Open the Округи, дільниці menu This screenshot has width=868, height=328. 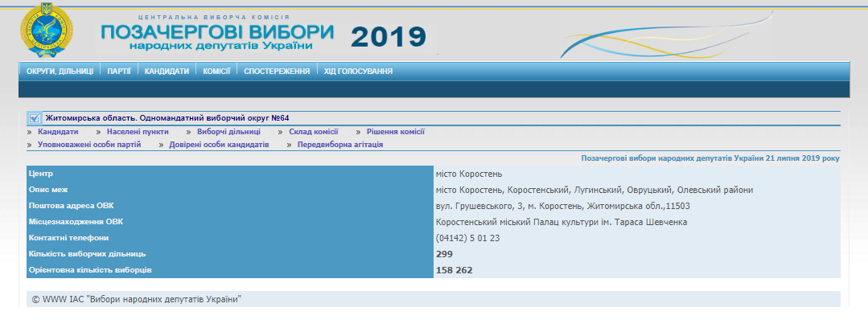tap(60, 71)
